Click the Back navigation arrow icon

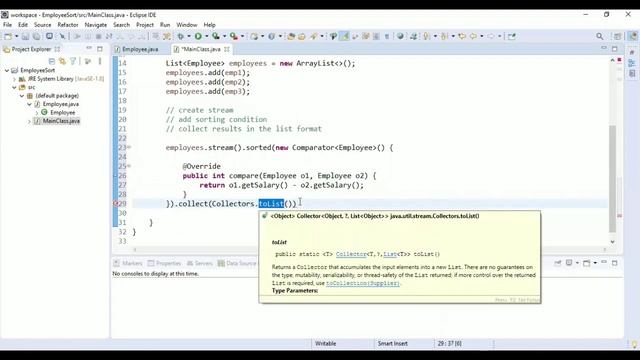point(473,36)
